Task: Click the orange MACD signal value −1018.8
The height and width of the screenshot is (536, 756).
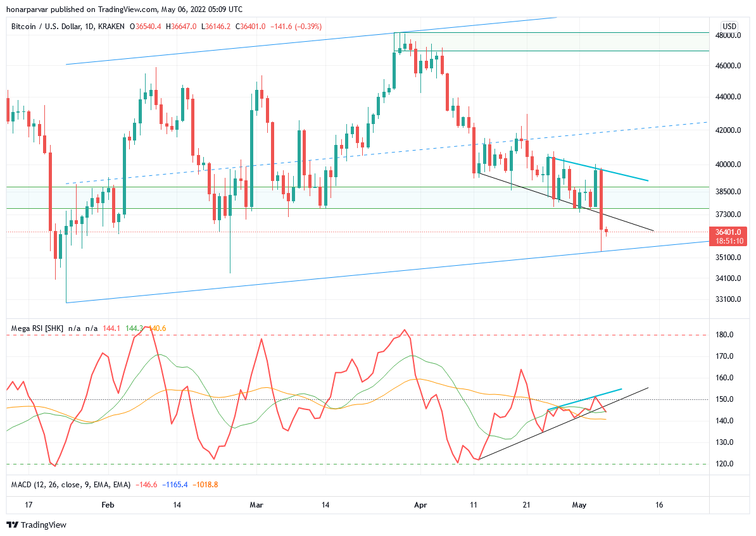Action: click(205, 485)
